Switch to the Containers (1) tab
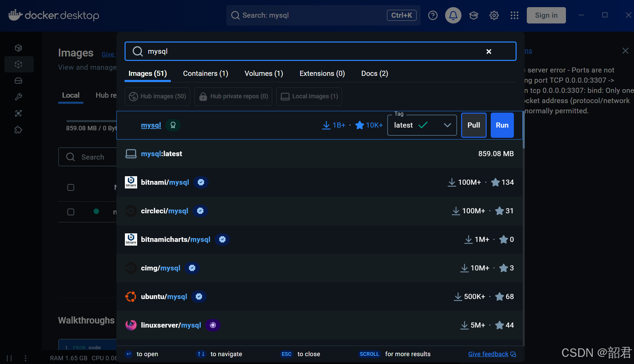This screenshot has height=364, width=634. coord(206,73)
